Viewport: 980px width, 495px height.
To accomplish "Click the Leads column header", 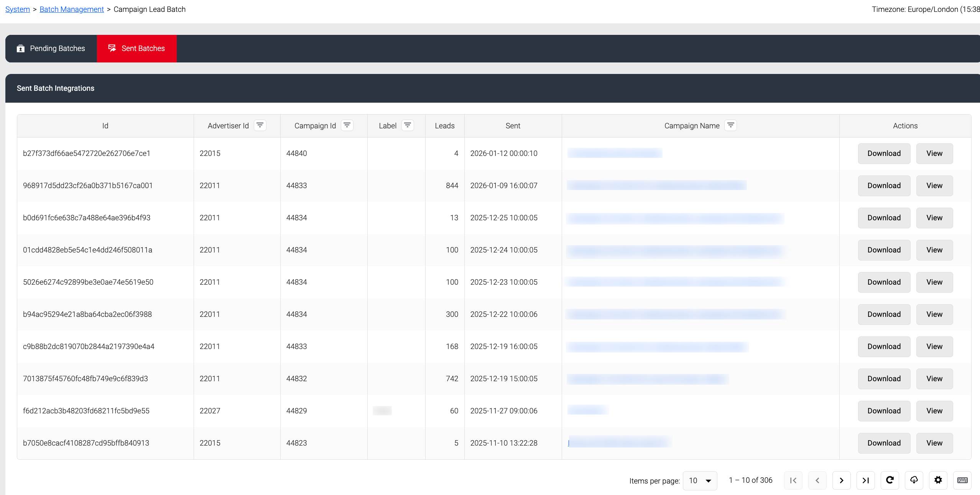I will 445,126.
